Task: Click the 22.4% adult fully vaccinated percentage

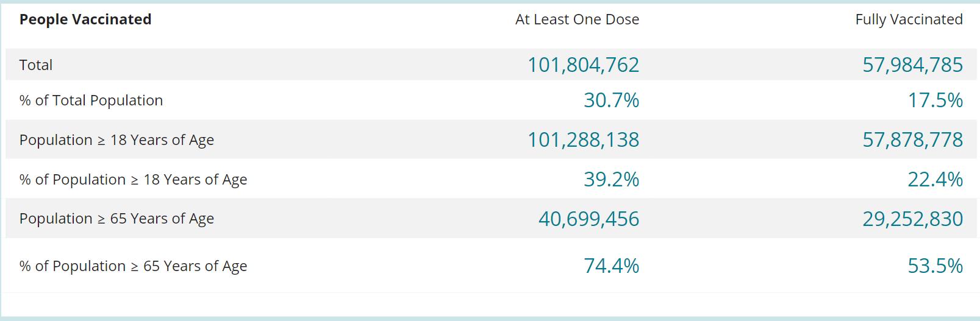Action: 935,180
